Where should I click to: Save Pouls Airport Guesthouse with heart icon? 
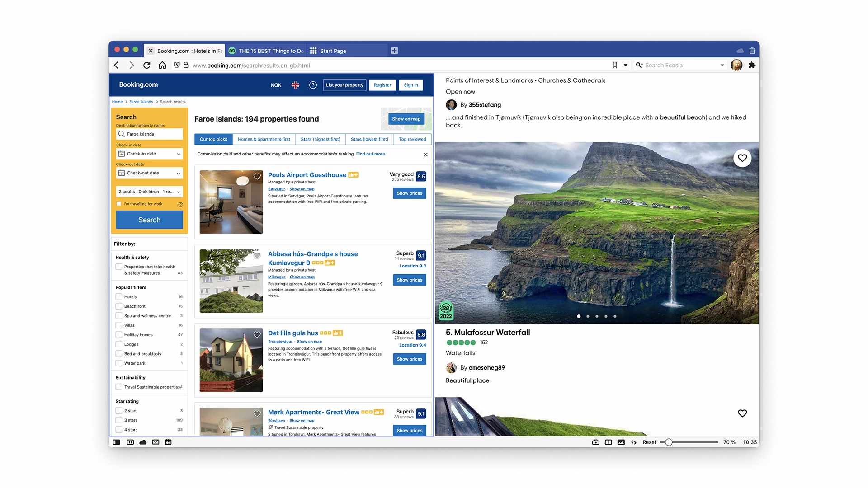pyautogui.click(x=257, y=177)
